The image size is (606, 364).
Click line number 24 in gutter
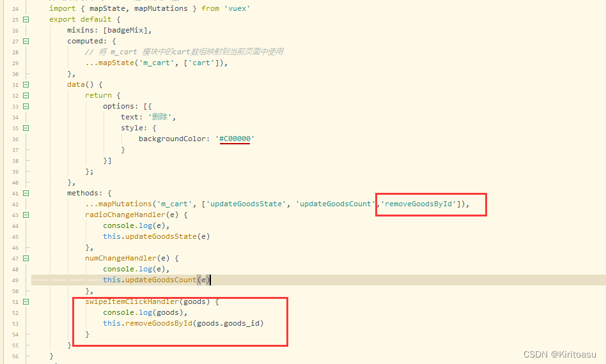pos(15,8)
